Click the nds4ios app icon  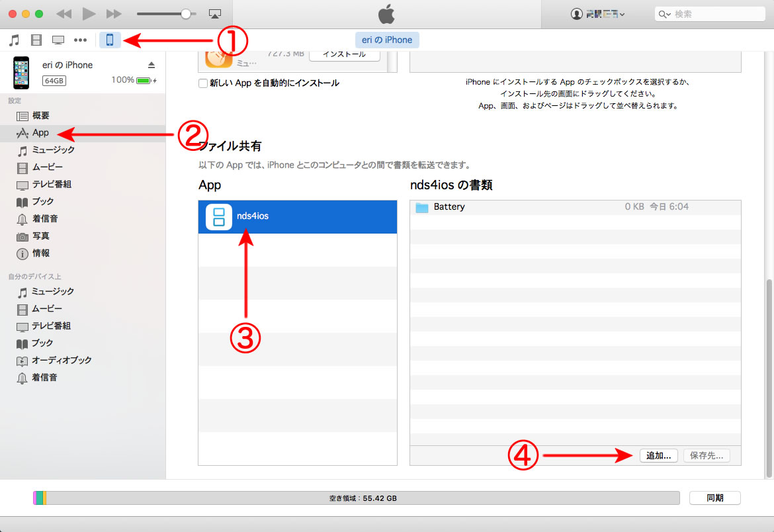(x=219, y=217)
